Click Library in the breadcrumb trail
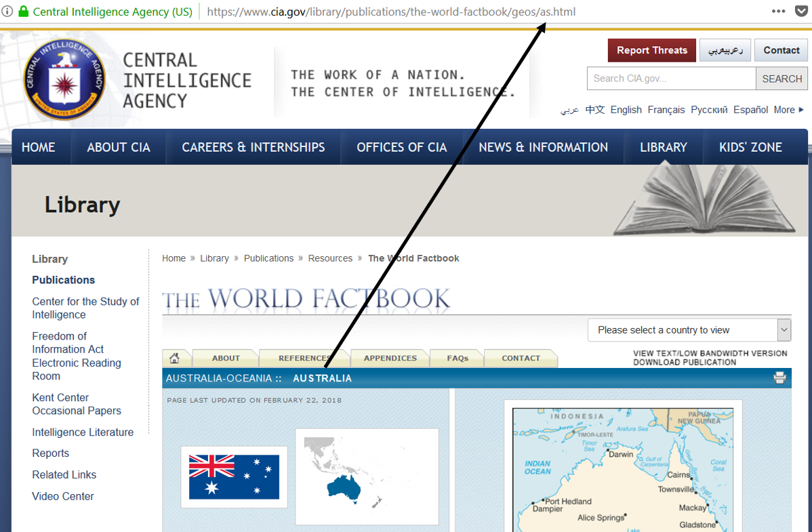The height and width of the screenshot is (532, 812). click(x=214, y=258)
